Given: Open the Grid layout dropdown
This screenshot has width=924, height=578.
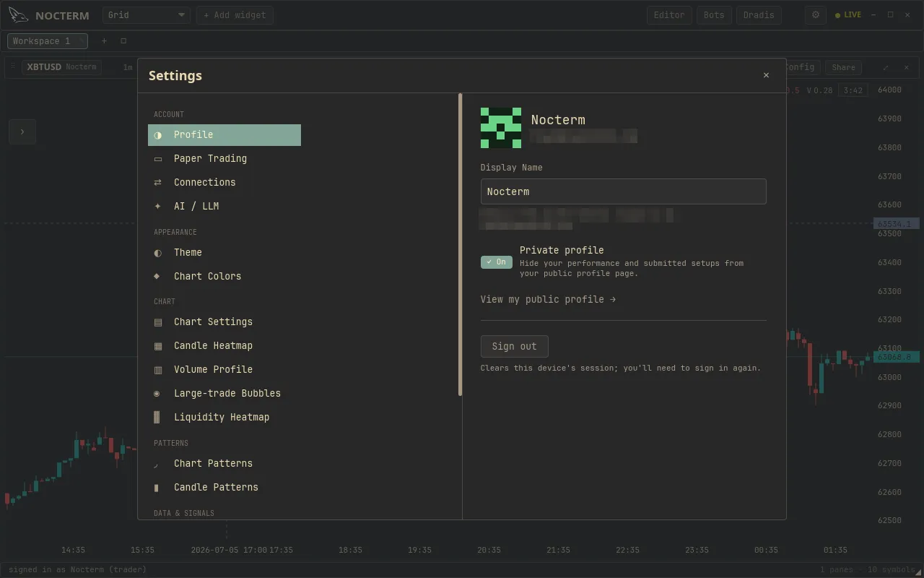Looking at the screenshot, I should click(x=146, y=15).
